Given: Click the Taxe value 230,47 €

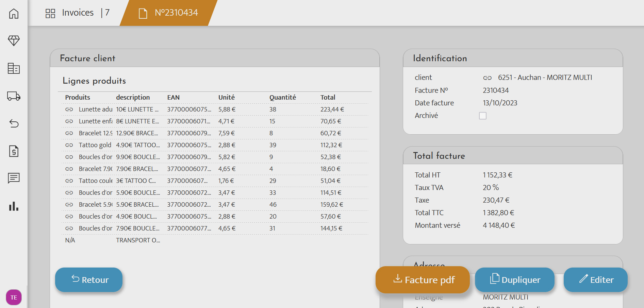Looking at the screenshot, I should pos(496,200).
